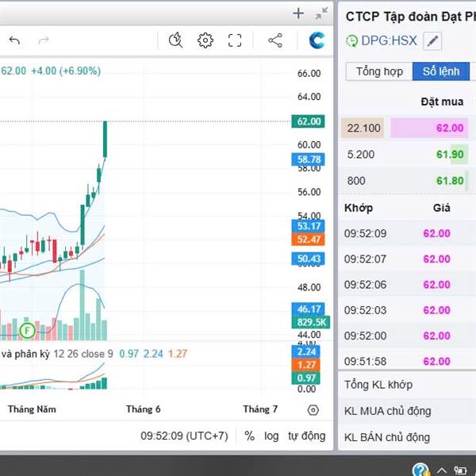Viewport: 476px width, 476px height.
Task: Click the pencil edit symbol button
Action: (432, 41)
